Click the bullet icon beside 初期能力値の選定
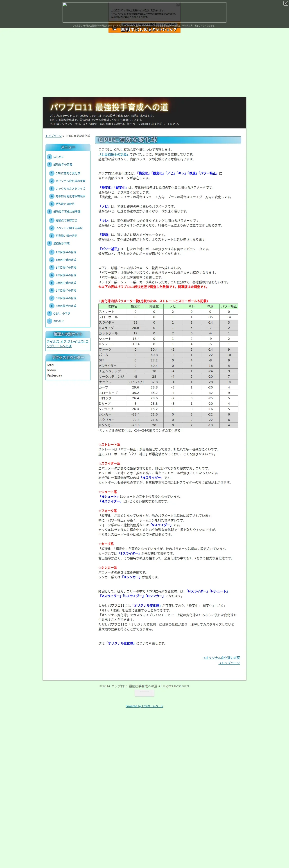This screenshot has height=868, width=289. [x=52, y=236]
